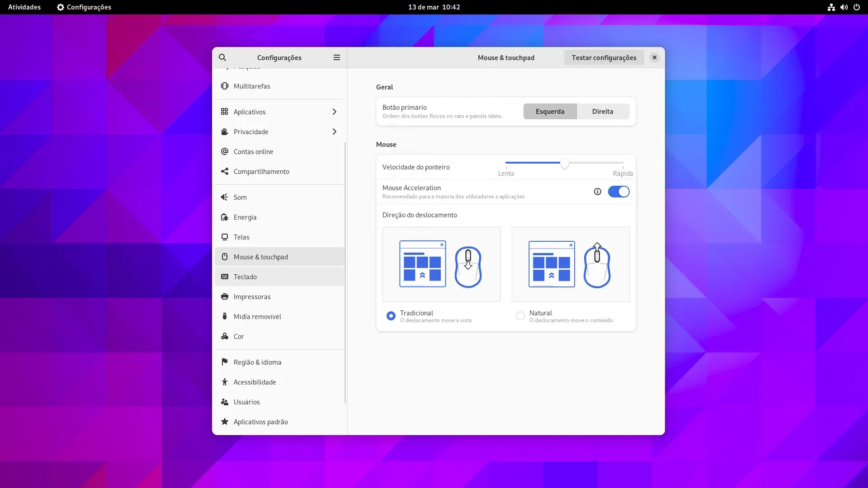
Task: Click the Velocidade do ponteiro slider track
Action: pos(564,163)
